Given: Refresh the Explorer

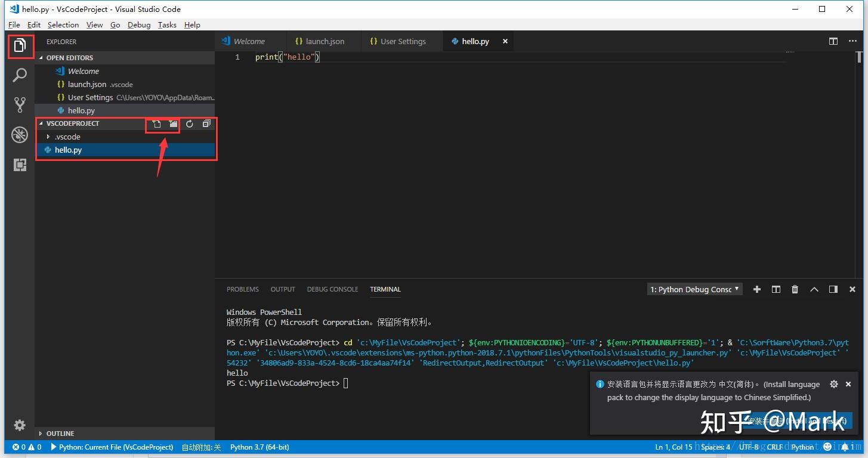Looking at the screenshot, I should pos(189,123).
